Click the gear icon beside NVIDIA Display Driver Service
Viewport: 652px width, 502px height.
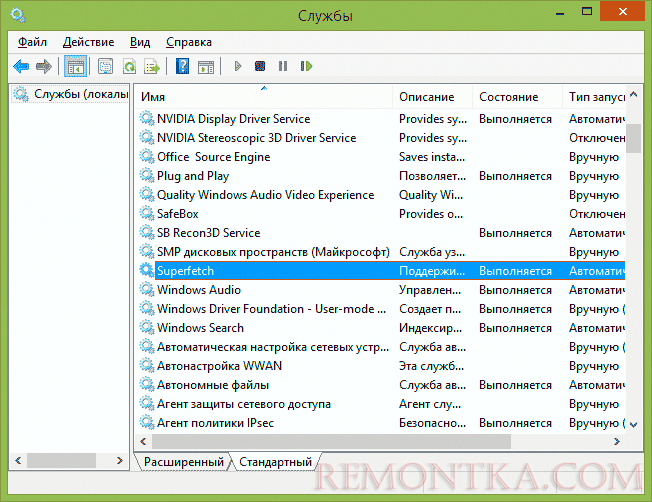[x=146, y=118]
